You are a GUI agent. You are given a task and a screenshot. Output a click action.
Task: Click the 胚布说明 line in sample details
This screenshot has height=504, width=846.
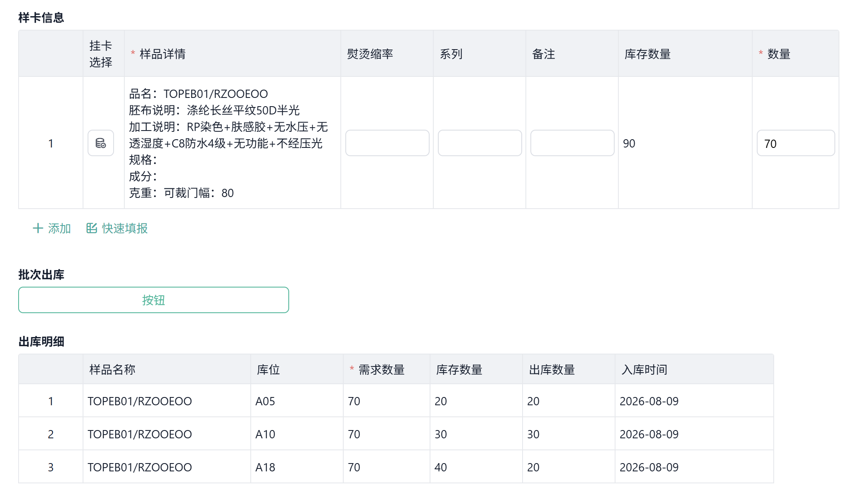tap(214, 110)
